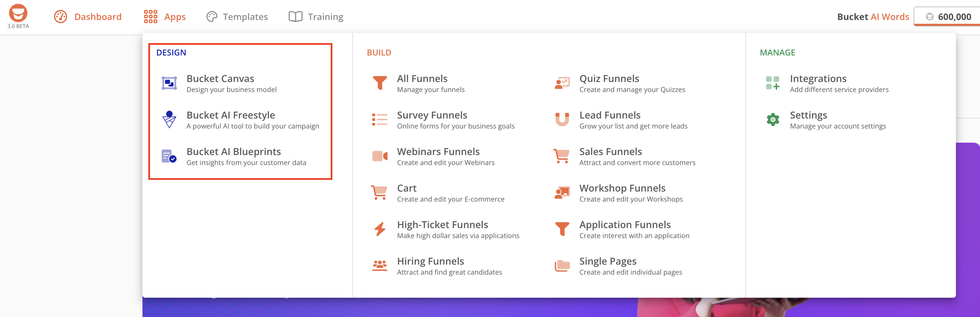Open Bucket AI Blueprints title link
Image resolution: width=980 pixels, height=317 pixels.
click(234, 152)
